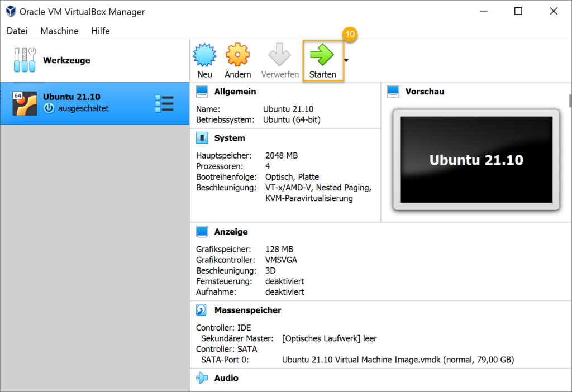Click the Prozessoren value 4

[x=268, y=166]
